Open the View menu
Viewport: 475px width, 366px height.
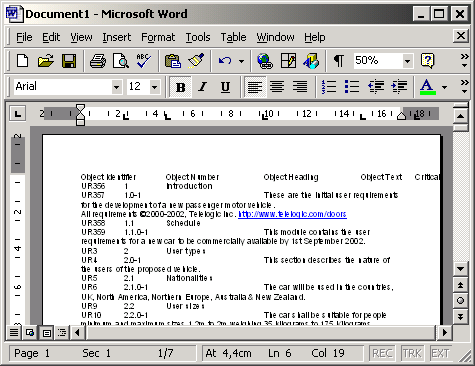click(81, 37)
